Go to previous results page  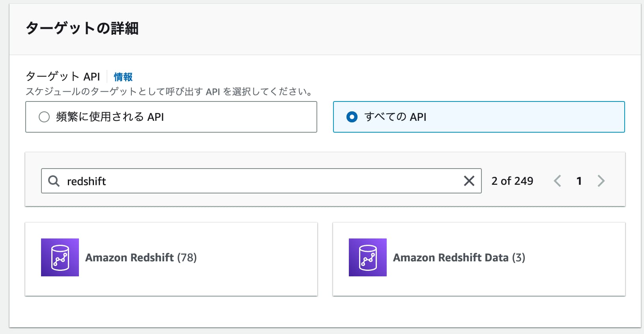tap(557, 181)
